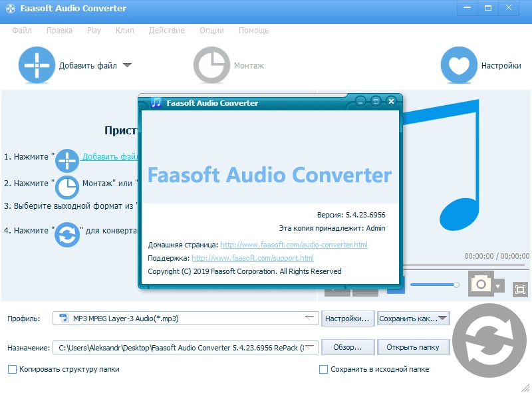Click the large blue Add File plus icon

click(x=37, y=65)
